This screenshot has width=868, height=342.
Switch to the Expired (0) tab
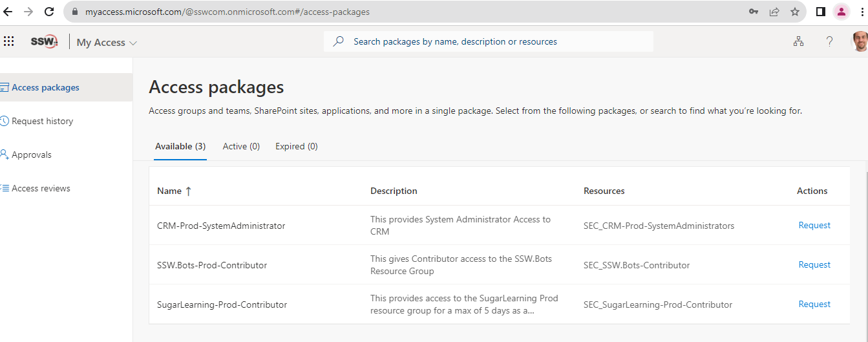[296, 146]
